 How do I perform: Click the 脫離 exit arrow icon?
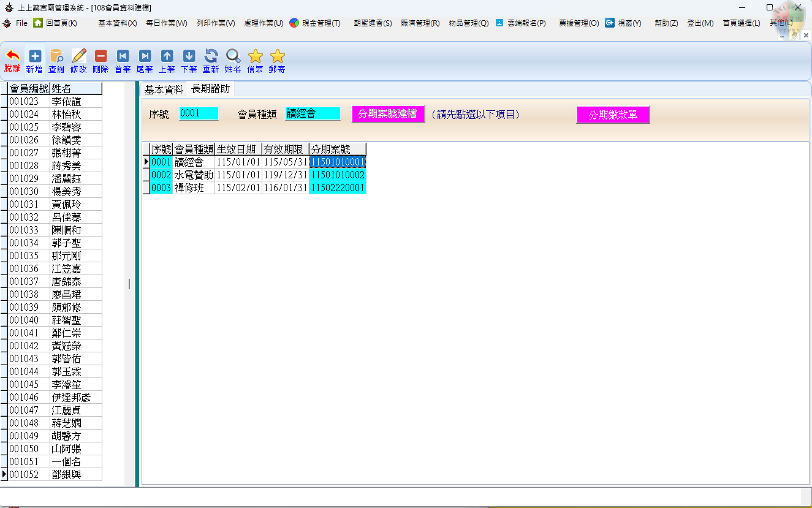[x=12, y=56]
